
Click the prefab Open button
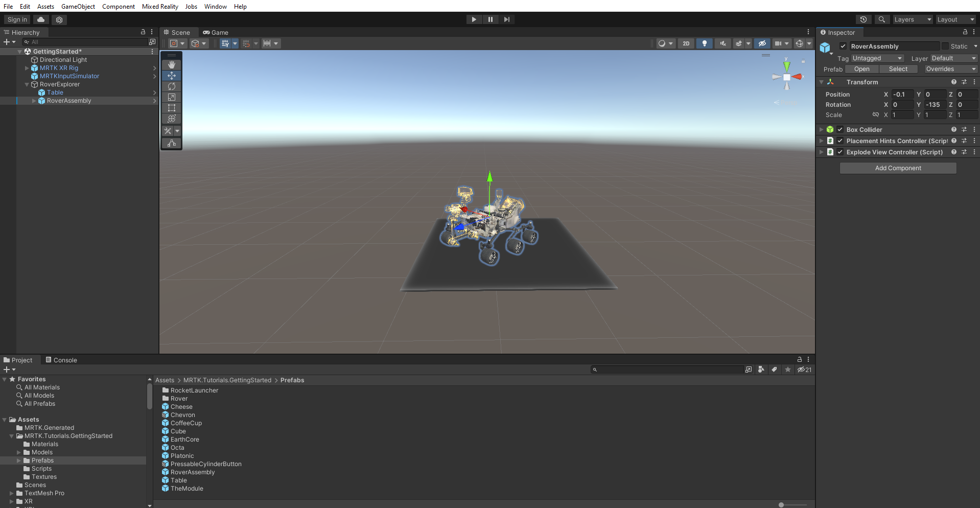pos(861,69)
